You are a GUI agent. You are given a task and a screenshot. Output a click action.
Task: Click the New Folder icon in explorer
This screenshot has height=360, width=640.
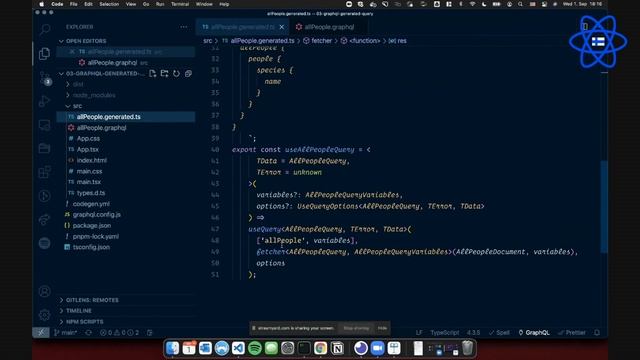[164, 73]
